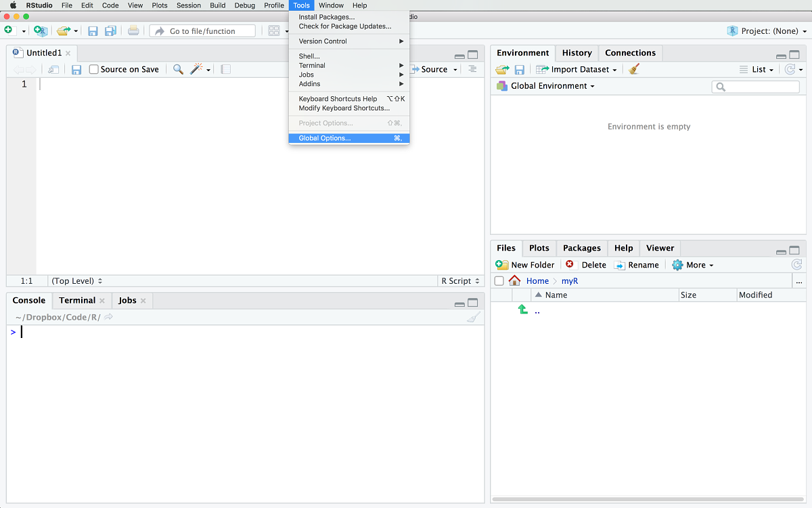This screenshot has height=508, width=812.
Task: Open the More dropdown in Files pane
Action: (x=693, y=265)
